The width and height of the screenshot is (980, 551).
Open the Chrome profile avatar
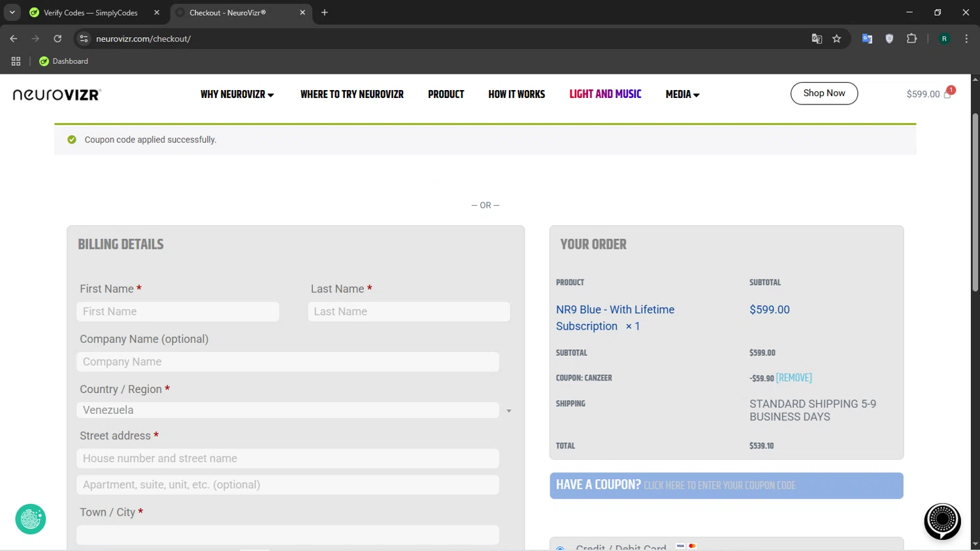point(944,39)
